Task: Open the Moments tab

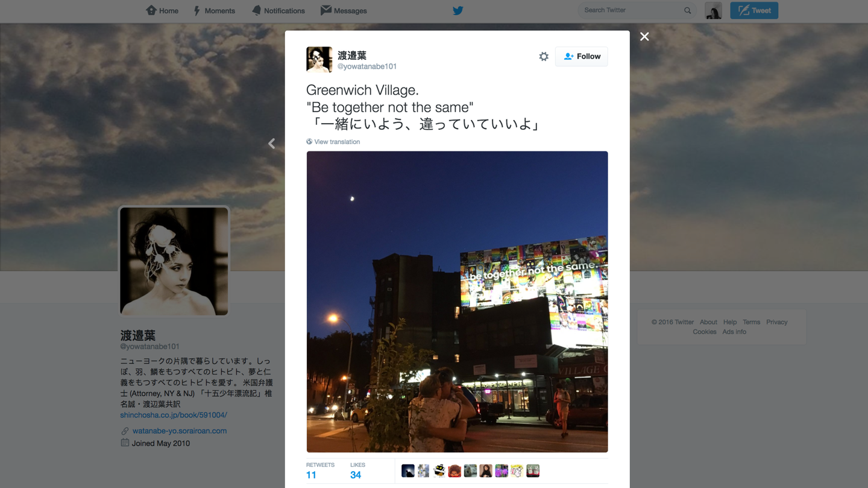Action: pos(214,10)
